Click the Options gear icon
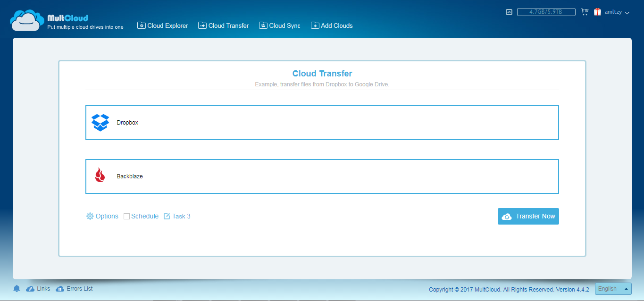Image resolution: width=644 pixels, height=301 pixels. click(x=90, y=216)
